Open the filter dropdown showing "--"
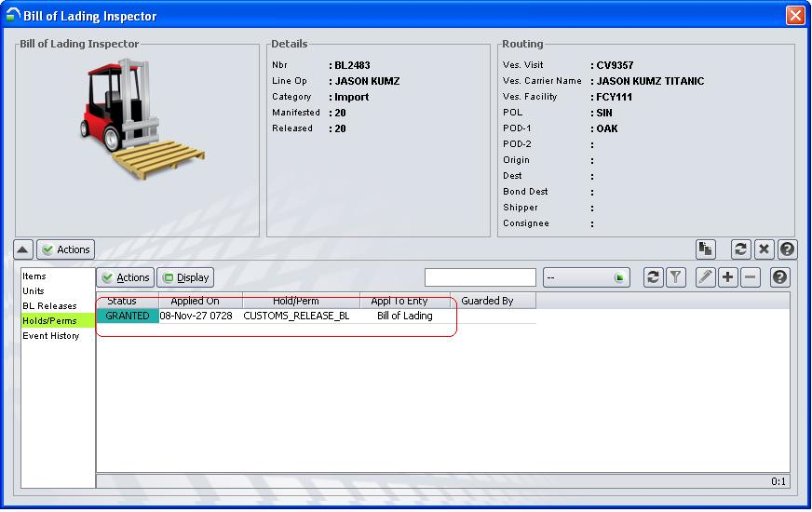Image resolution: width=812 pixels, height=512 pixels. click(x=587, y=277)
